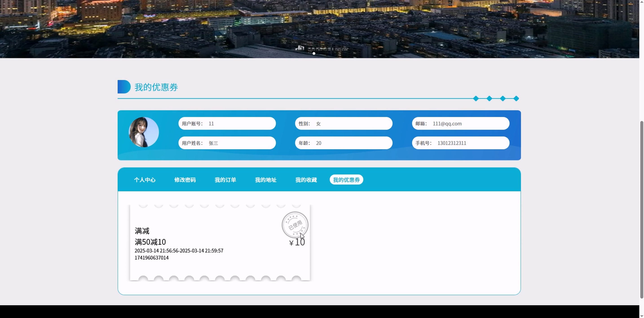
Task: Switch to the 修改密码 tab
Action: coord(185,180)
